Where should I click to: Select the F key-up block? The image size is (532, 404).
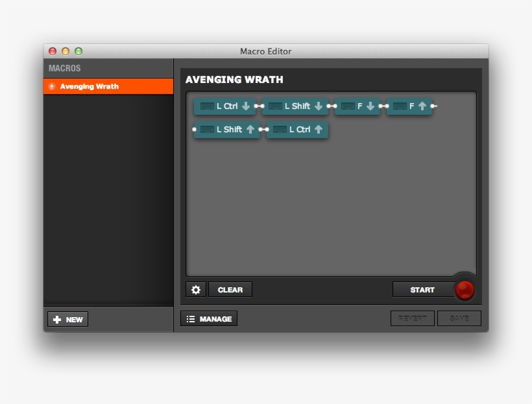[x=409, y=106]
